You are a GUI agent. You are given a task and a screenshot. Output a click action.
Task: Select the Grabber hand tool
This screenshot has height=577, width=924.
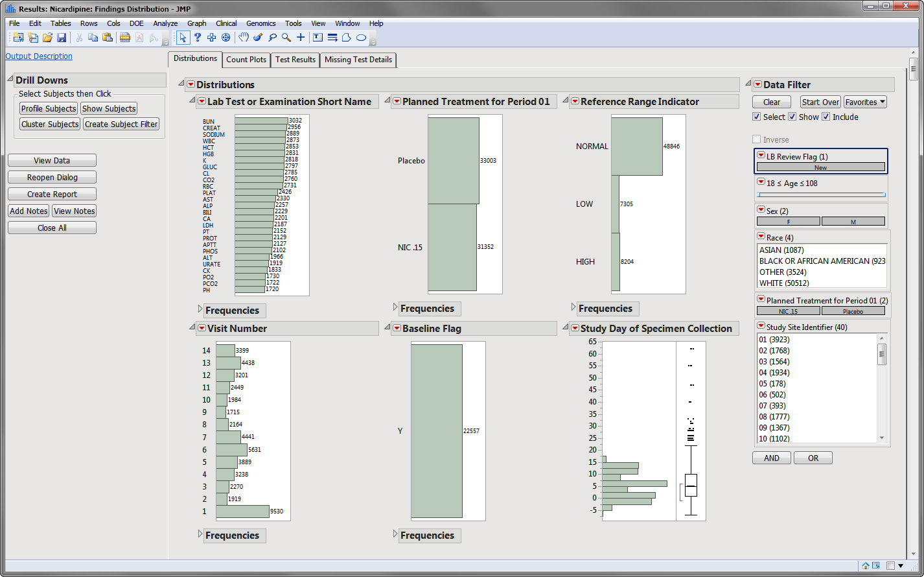(244, 38)
